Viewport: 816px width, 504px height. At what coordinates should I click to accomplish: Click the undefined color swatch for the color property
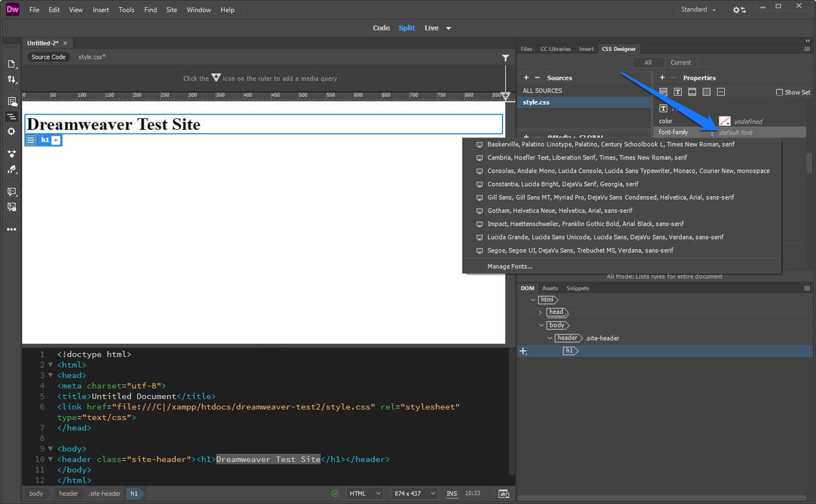pos(724,120)
